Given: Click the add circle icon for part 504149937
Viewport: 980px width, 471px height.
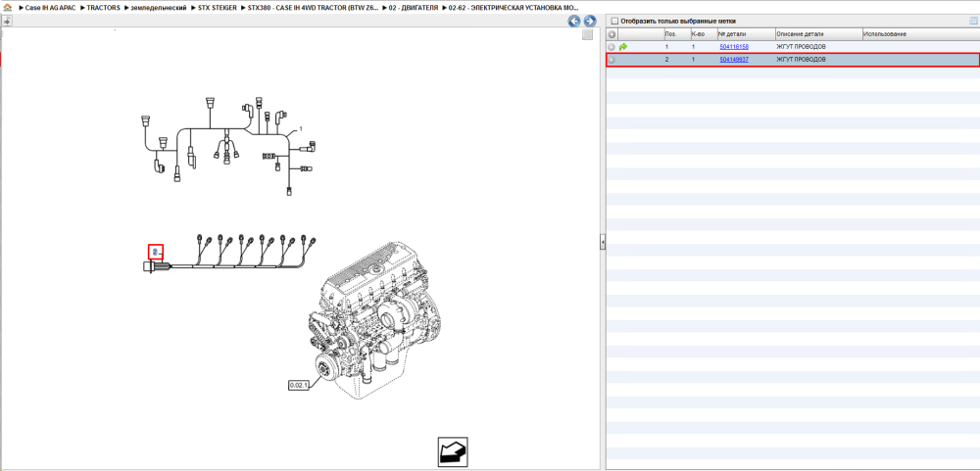Looking at the screenshot, I should tap(612, 60).
